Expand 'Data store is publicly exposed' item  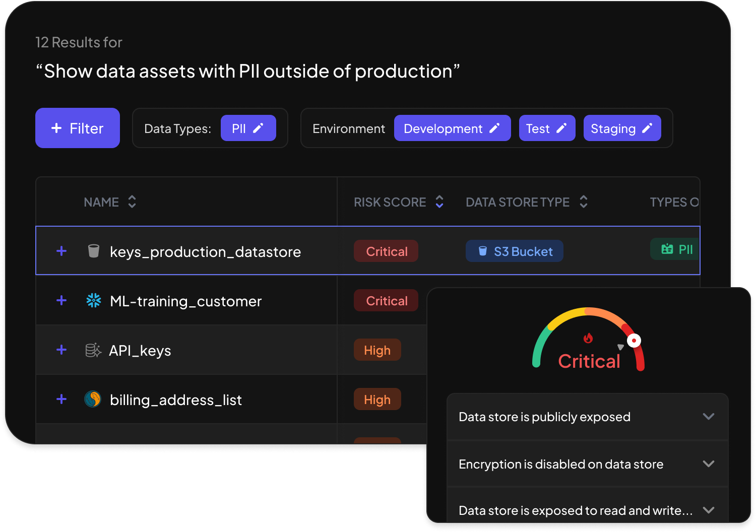(709, 417)
